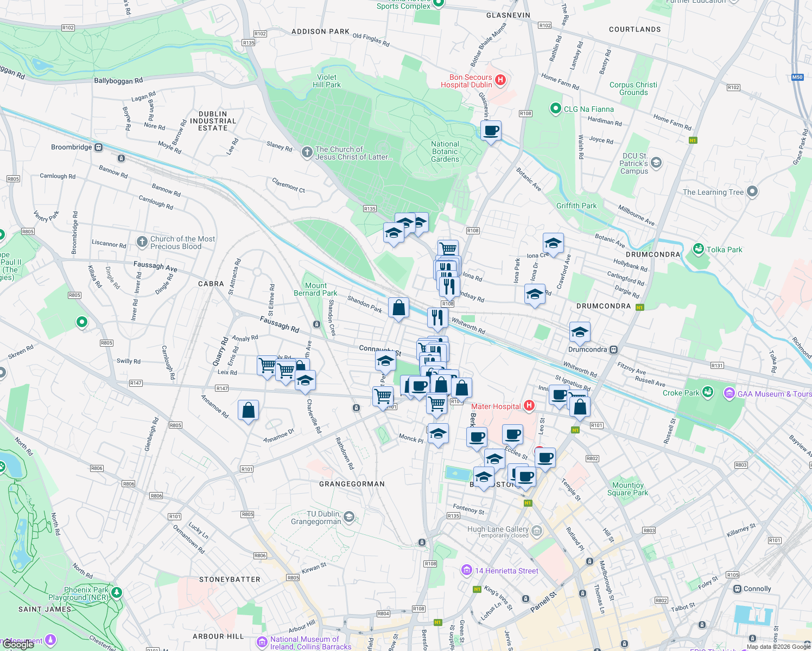812x651 pixels.
Task: Select the coffee cup marker near National Botanic Gardens
Action: pos(491,131)
